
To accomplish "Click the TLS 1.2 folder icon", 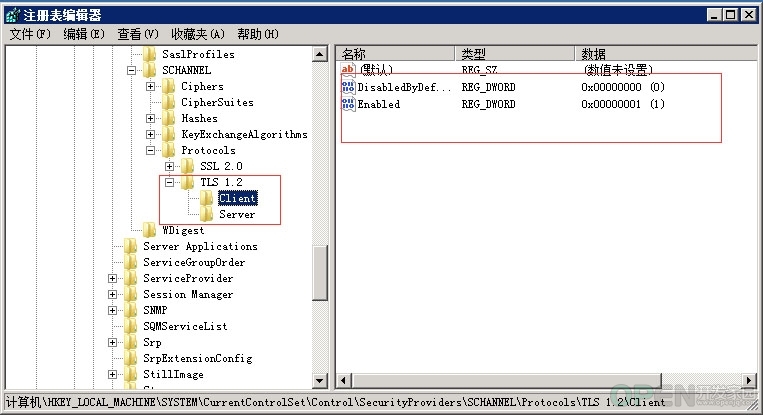I will click(x=188, y=182).
